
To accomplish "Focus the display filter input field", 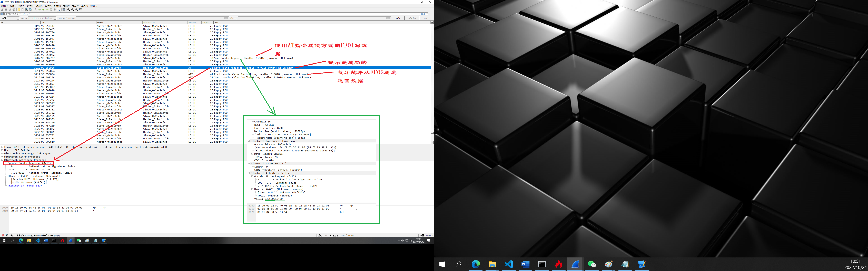I will (212, 14).
